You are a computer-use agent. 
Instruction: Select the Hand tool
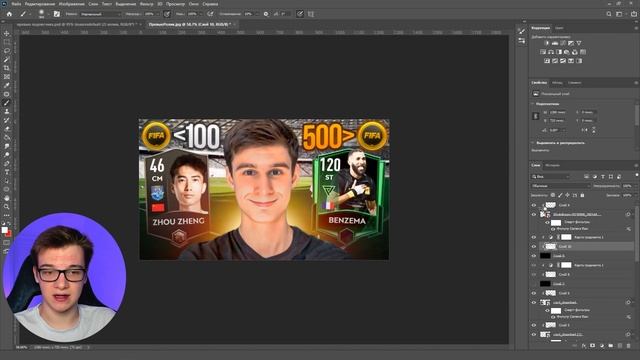coord(7,198)
